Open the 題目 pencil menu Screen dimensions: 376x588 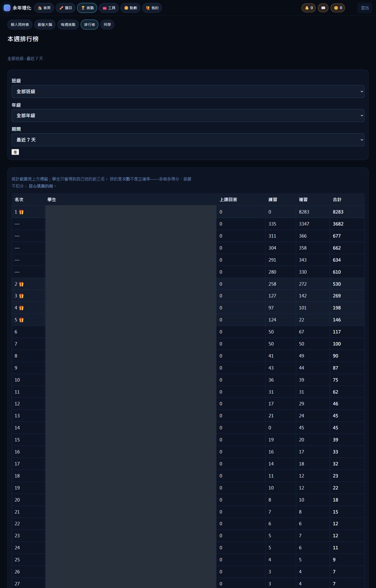click(x=65, y=8)
